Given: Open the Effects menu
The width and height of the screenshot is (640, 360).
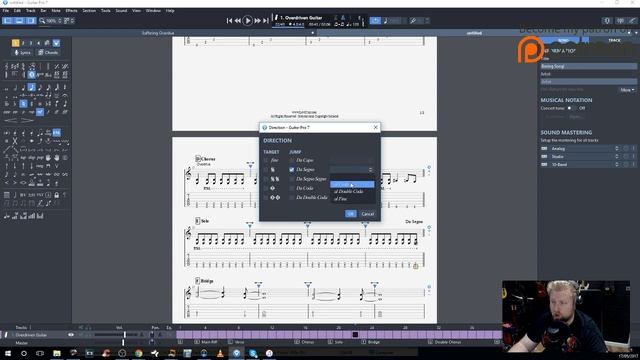Looking at the screenshot, I should (x=71, y=11).
